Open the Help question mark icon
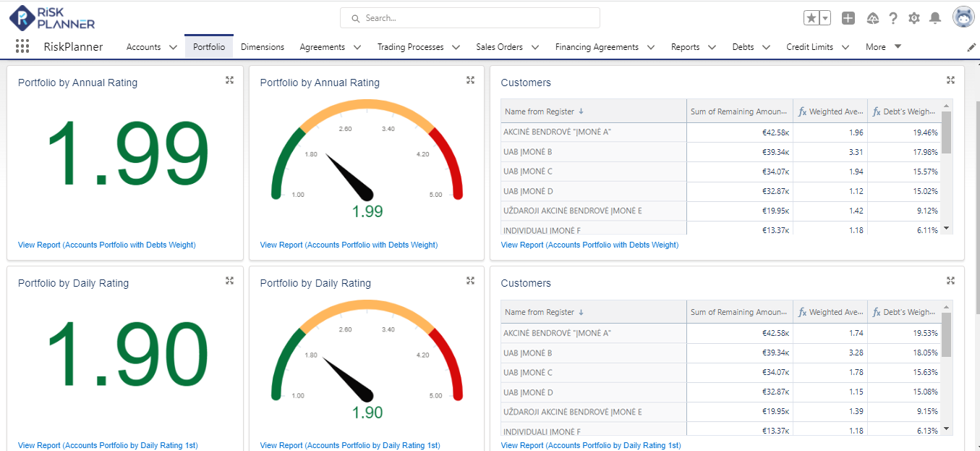This screenshot has height=451, width=980. click(893, 18)
